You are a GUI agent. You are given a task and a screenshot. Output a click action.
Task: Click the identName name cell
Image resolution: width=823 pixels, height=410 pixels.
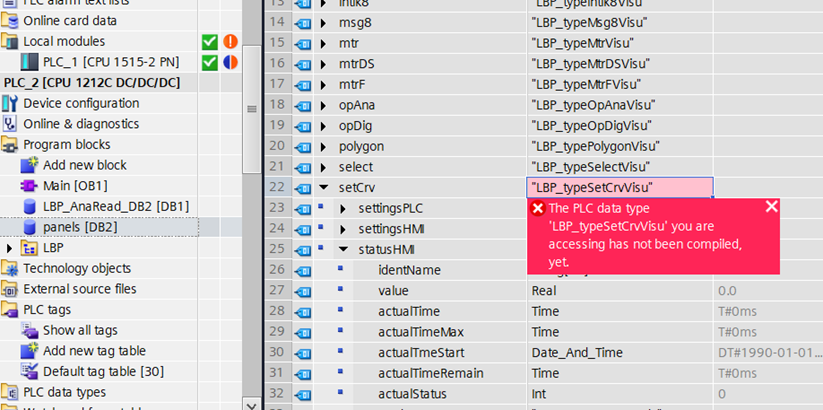tap(409, 270)
